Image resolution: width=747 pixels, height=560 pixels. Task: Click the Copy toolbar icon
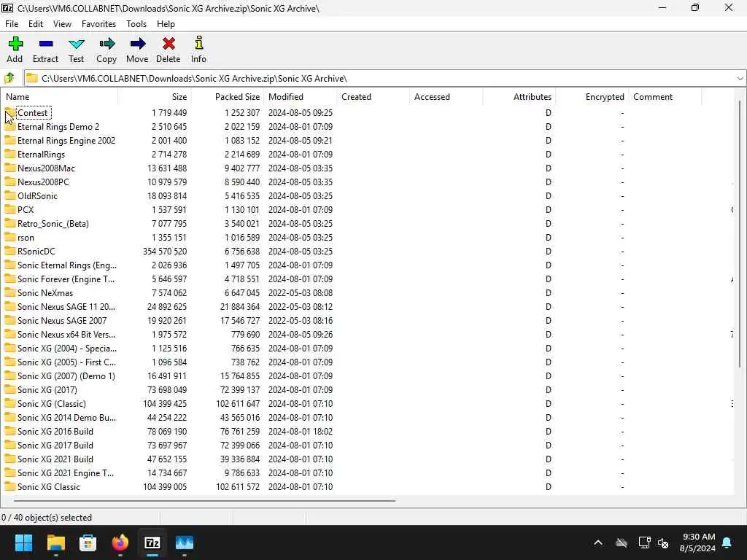pyautogui.click(x=107, y=50)
